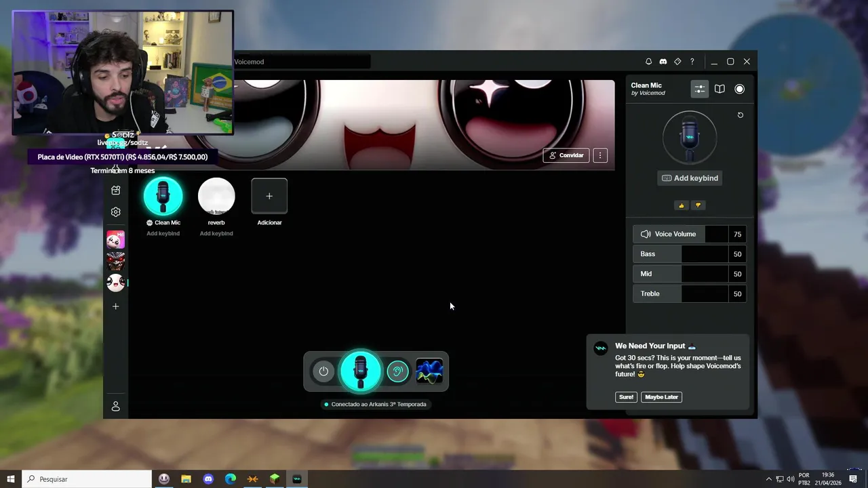
Task: Click Add keybind in the Clean Mic panel
Action: point(690,178)
